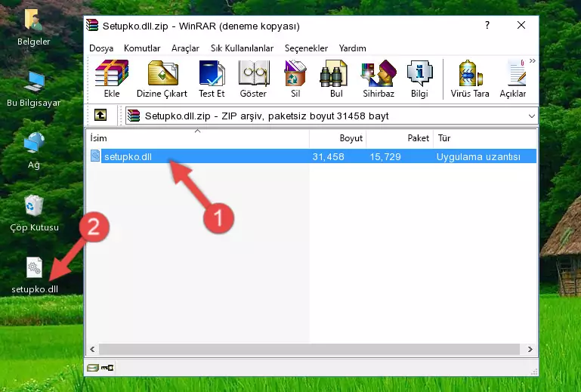Click the Virüs Tara scan icon

point(470,73)
